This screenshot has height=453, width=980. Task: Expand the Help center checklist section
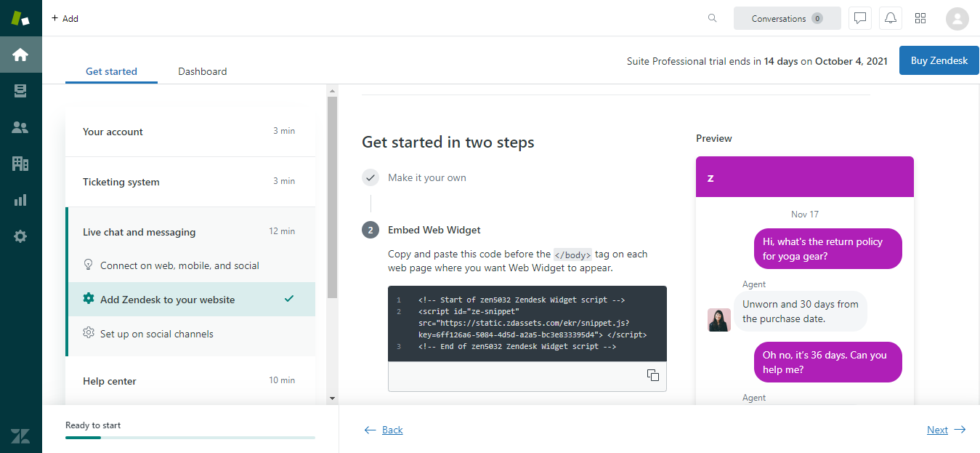coord(109,380)
